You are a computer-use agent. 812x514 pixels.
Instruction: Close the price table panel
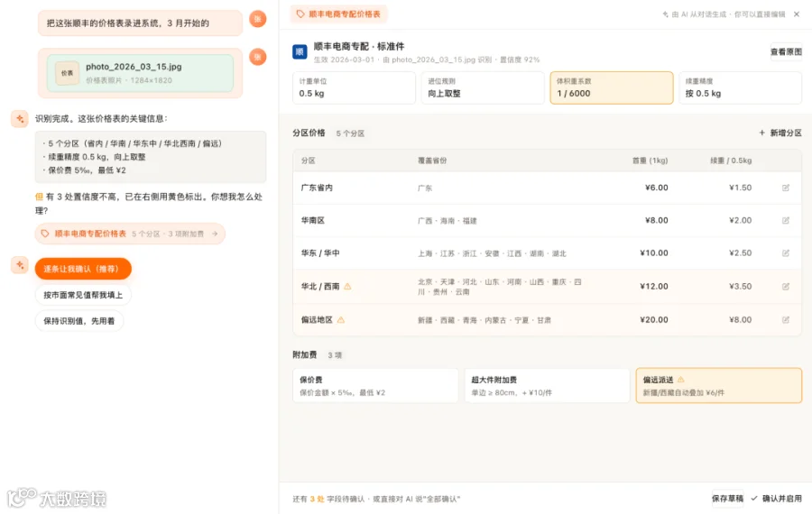click(797, 14)
